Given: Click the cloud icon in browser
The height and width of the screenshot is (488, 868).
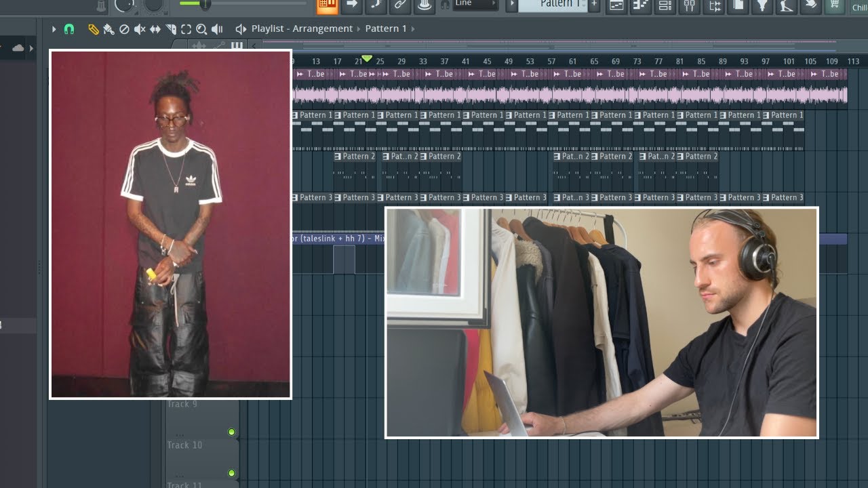Looking at the screenshot, I should pyautogui.click(x=18, y=48).
